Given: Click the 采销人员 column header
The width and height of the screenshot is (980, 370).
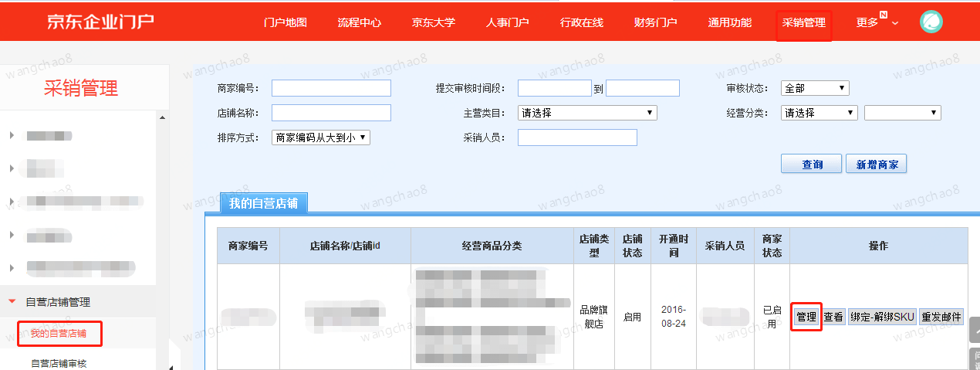Looking at the screenshot, I should 725,246.
